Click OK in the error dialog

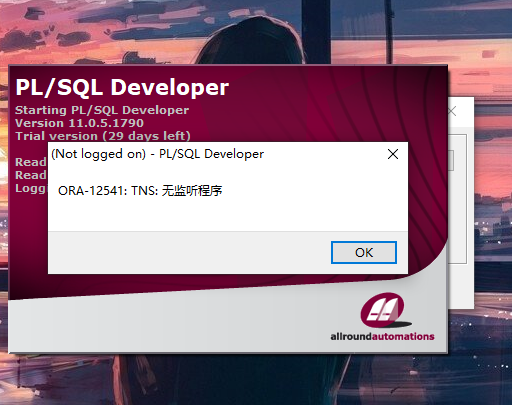(364, 252)
